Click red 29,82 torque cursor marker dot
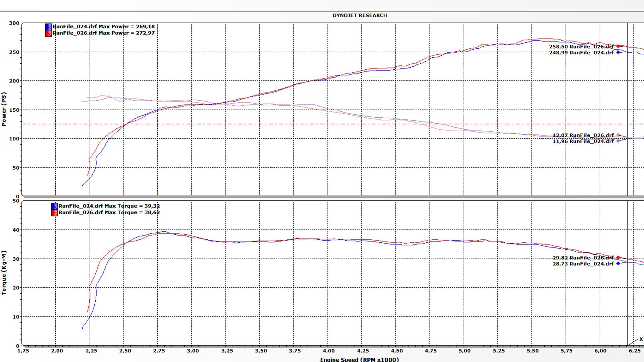The width and height of the screenshot is (644, 362). (x=618, y=257)
